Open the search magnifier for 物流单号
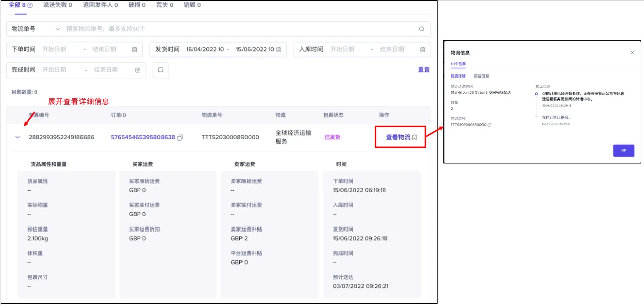This screenshot has height=305, width=644. point(422,29)
